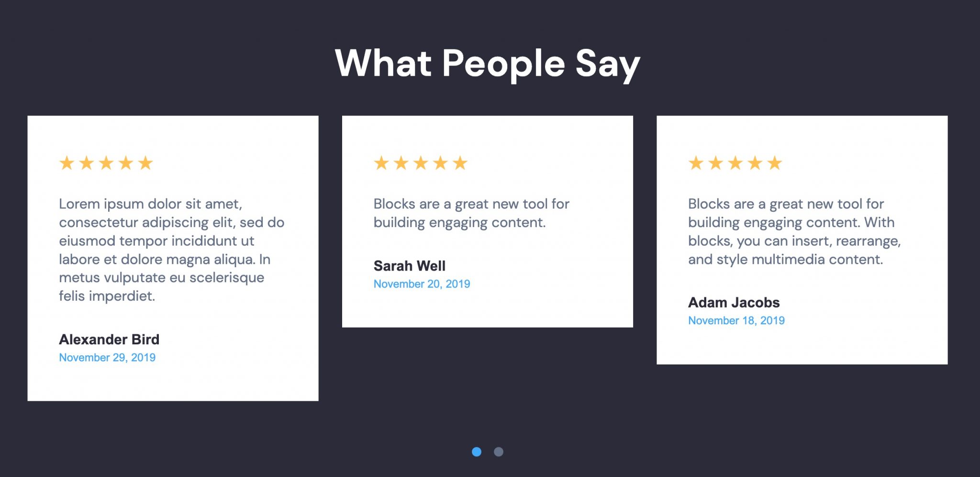The width and height of the screenshot is (980, 477).
Task: Click first star in Alexander Bird's review
Action: (67, 163)
